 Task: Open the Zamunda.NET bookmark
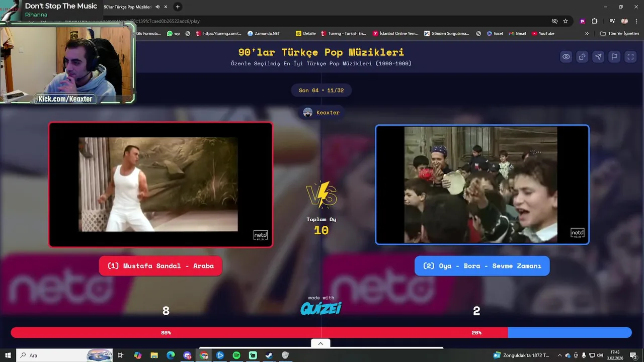click(264, 34)
